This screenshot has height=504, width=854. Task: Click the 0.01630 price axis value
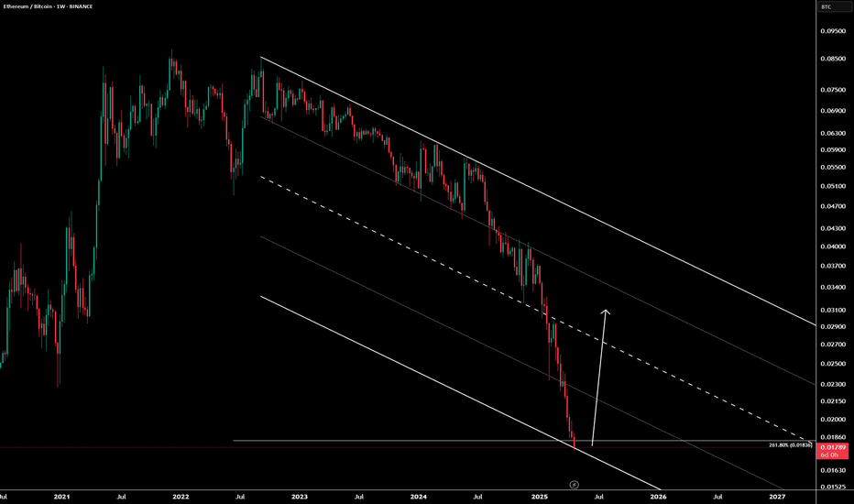coord(833,470)
